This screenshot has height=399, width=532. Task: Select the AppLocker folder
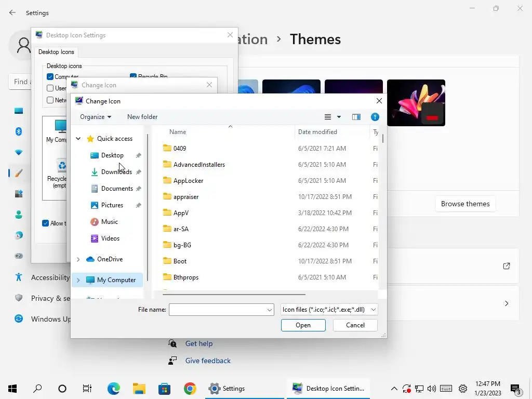click(x=188, y=180)
